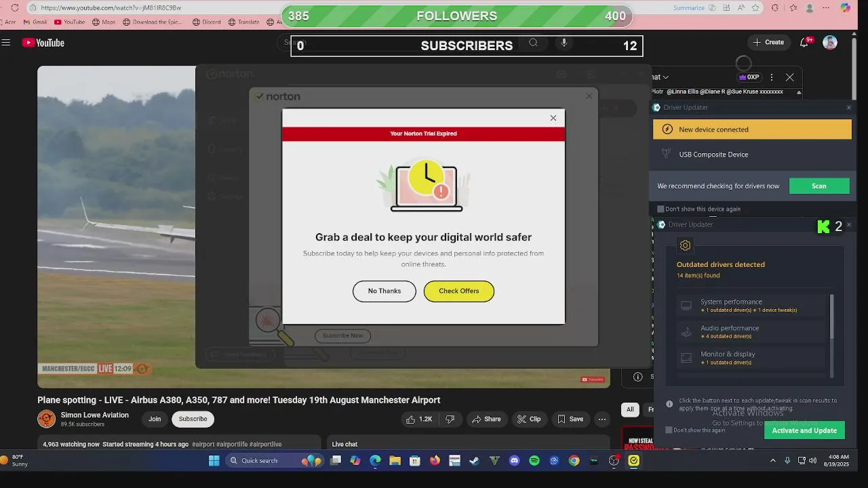The height and width of the screenshot is (488, 868).
Task: Click the YouTube Create button
Action: pyautogui.click(x=768, y=42)
